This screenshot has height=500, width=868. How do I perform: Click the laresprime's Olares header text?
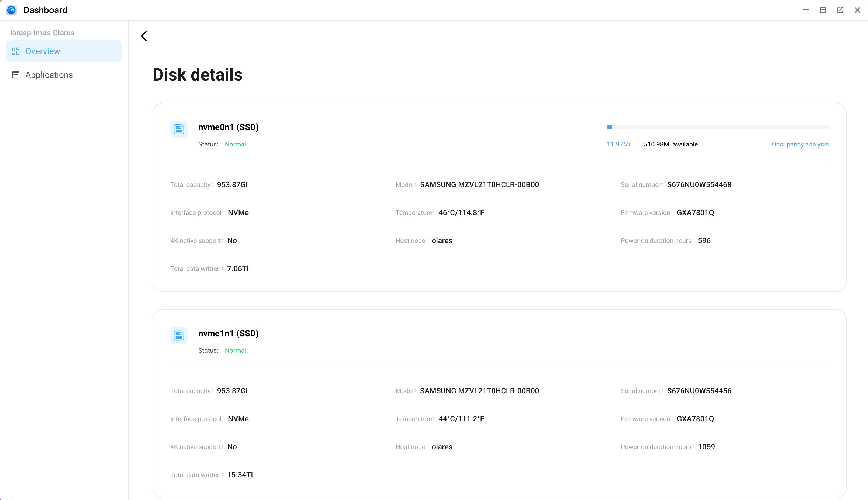pos(42,32)
